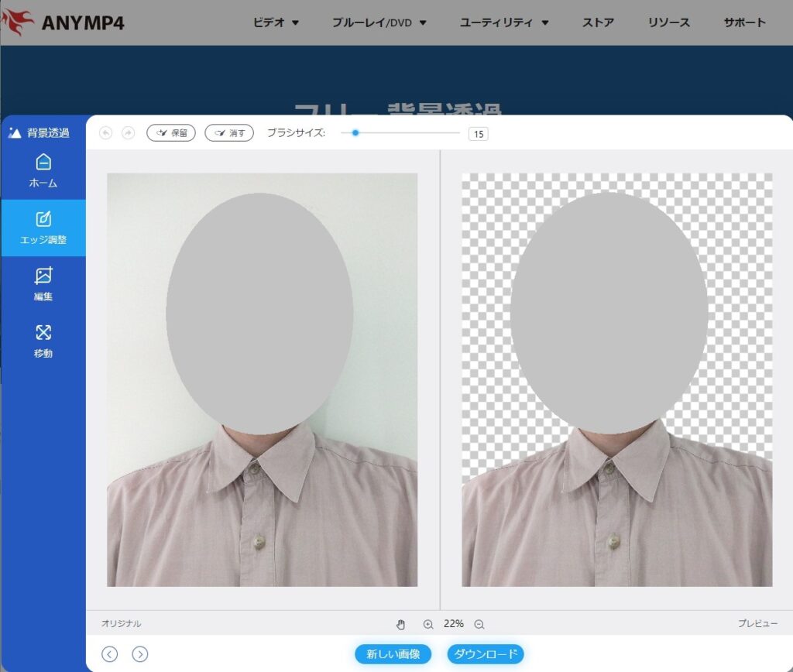The image size is (793, 672).
Task: Select the hand pan tool
Action: [x=401, y=624]
